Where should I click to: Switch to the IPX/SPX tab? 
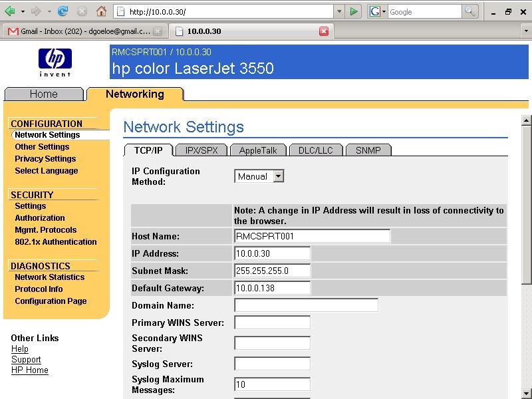[201, 150]
